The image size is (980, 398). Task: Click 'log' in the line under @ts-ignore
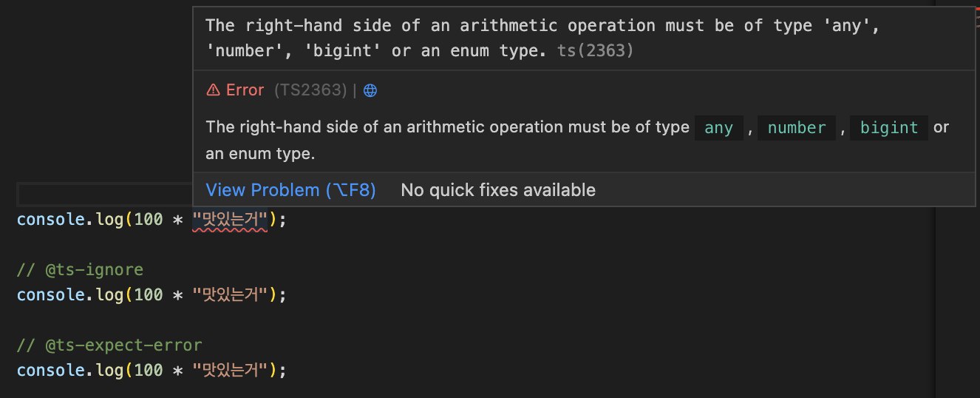point(109,294)
